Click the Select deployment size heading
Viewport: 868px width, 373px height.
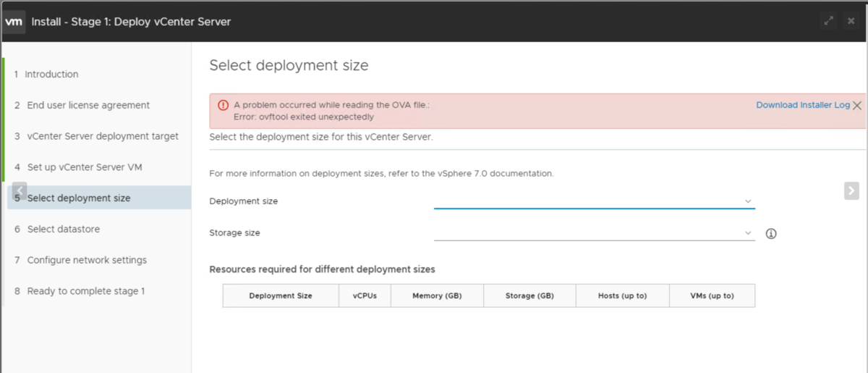(x=289, y=65)
